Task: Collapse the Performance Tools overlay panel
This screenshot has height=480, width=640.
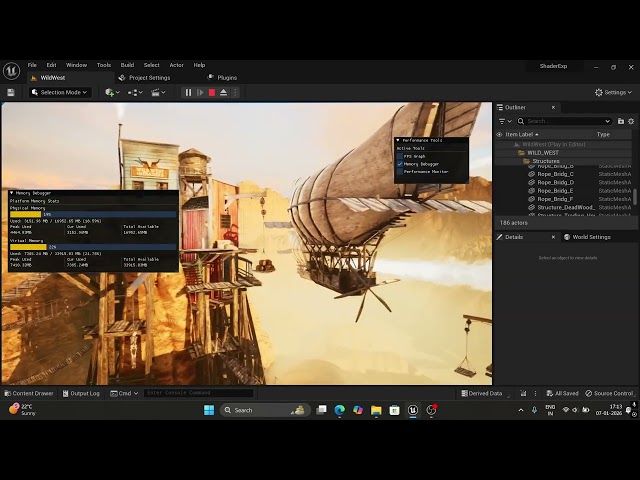Action: tap(398, 140)
